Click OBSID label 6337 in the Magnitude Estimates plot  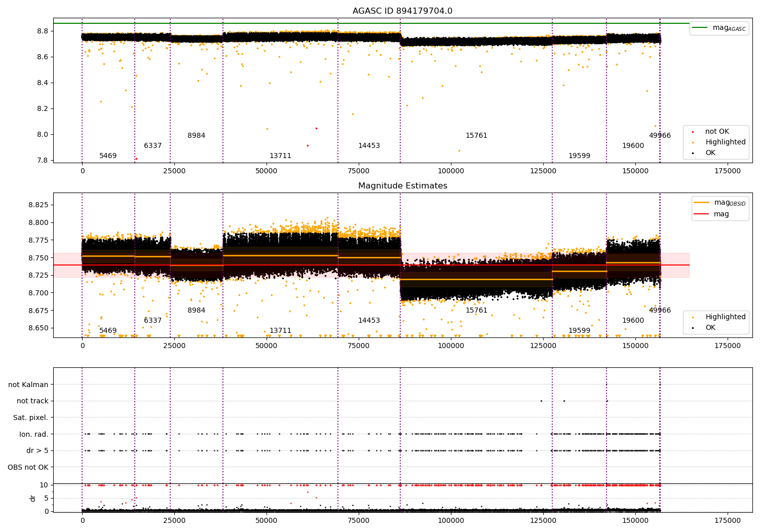point(153,321)
